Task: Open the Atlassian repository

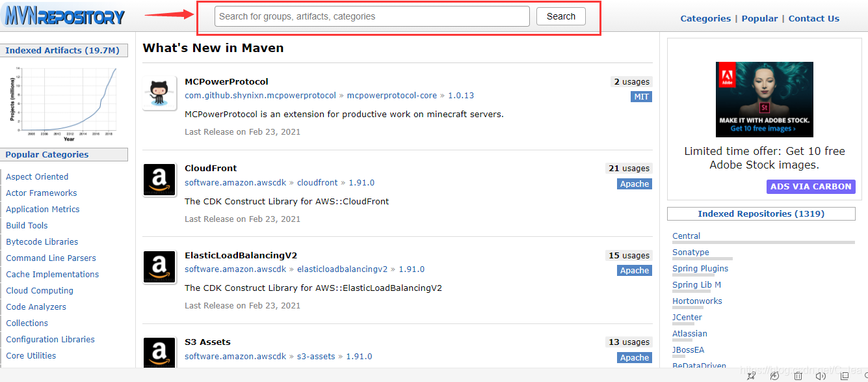Action: (690, 333)
